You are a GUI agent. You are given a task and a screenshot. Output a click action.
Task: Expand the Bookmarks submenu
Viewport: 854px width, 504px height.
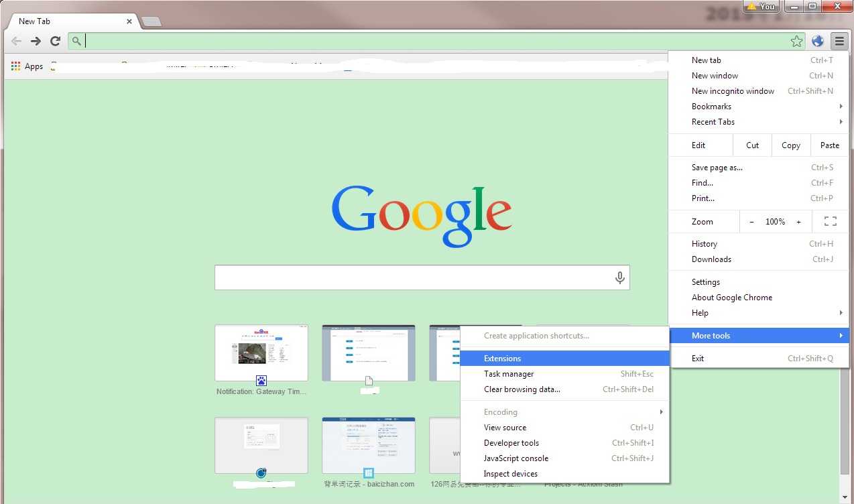click(759, 107)
